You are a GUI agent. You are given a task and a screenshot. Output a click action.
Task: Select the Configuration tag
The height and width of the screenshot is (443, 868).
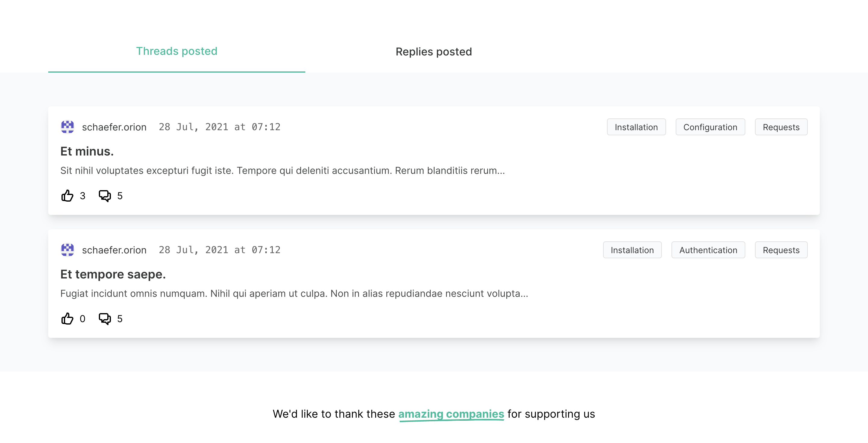coord(710,127)
